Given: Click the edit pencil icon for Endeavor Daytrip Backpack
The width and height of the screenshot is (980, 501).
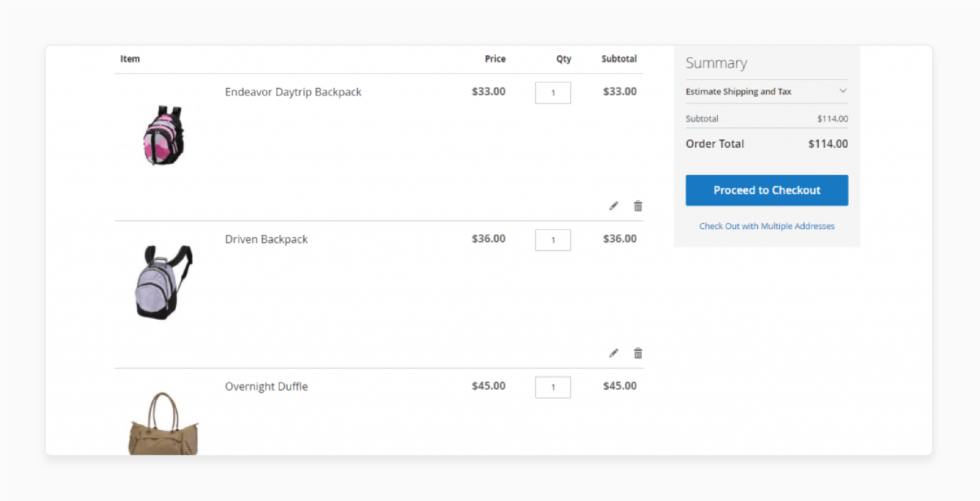Looking at the screenshot, I should 612,205.
